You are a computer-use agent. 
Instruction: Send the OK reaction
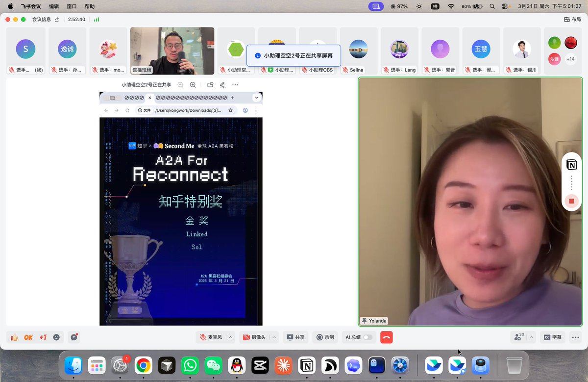point(28,337)
